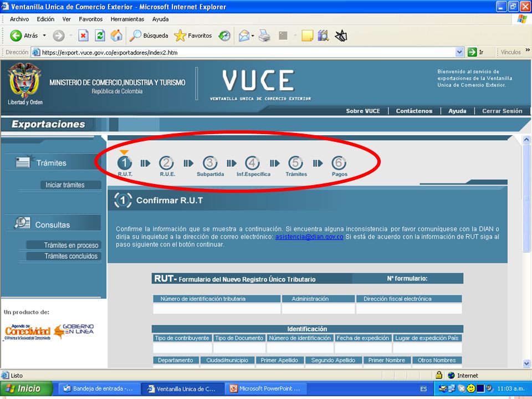Screen dimensions: 532x399
Task: Open the Contáctenos link
Action: (x=414, y=111)
